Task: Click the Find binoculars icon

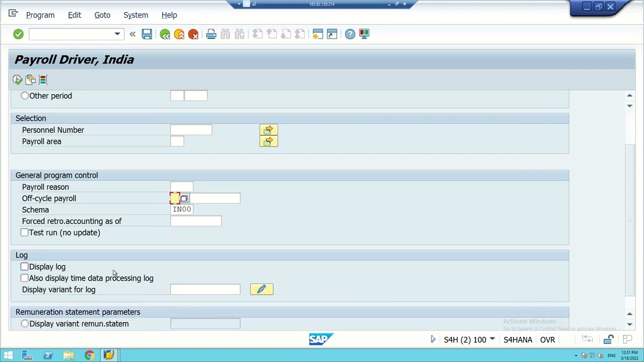Action: (x=225, y=34)
